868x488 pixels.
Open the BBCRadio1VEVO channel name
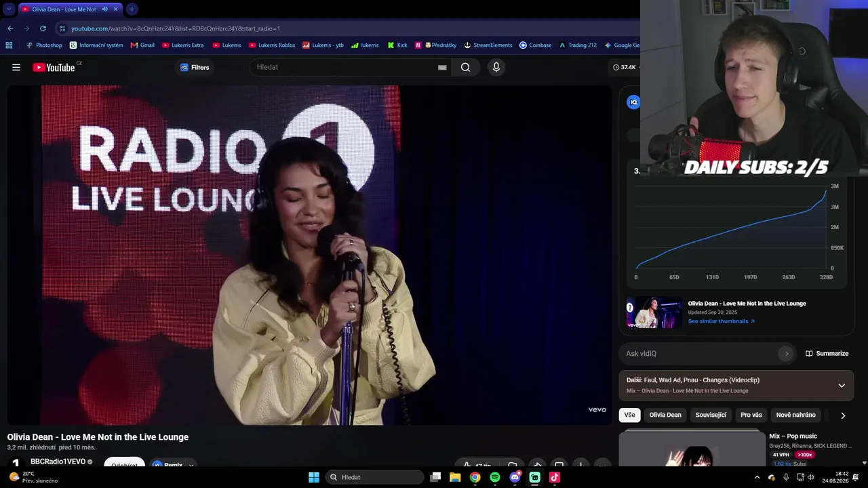coord(58,462)
